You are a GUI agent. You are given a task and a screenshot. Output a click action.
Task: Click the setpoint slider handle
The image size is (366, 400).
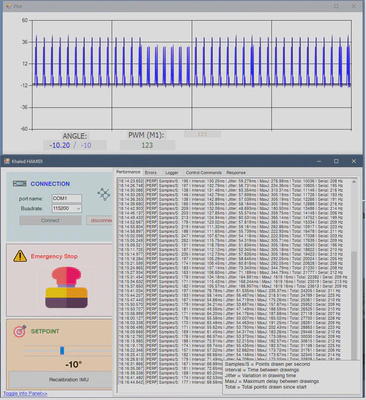[62, 351]
